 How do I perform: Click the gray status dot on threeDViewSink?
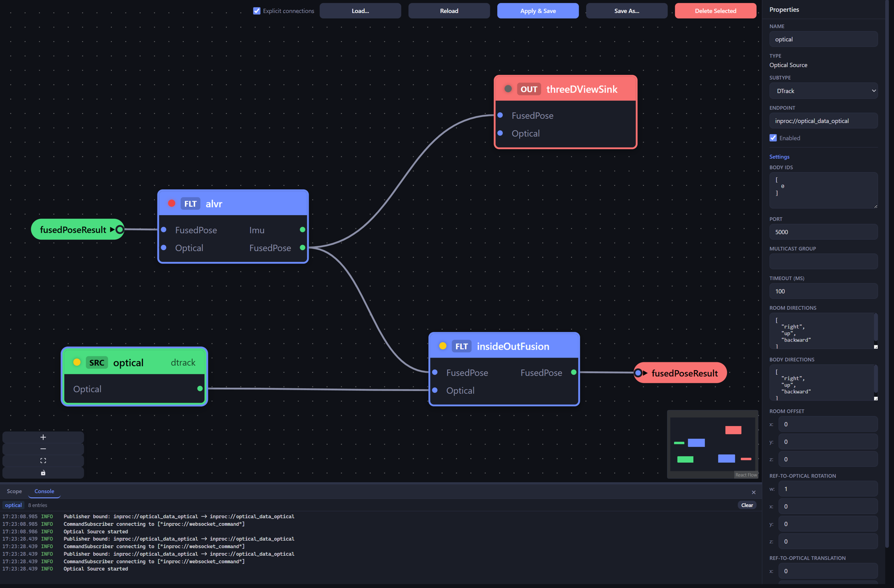[508, 88]
